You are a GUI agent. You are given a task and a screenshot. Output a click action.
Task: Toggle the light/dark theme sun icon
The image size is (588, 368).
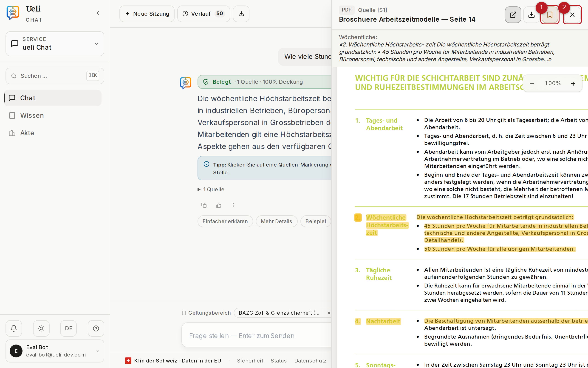tap(41, 328)
